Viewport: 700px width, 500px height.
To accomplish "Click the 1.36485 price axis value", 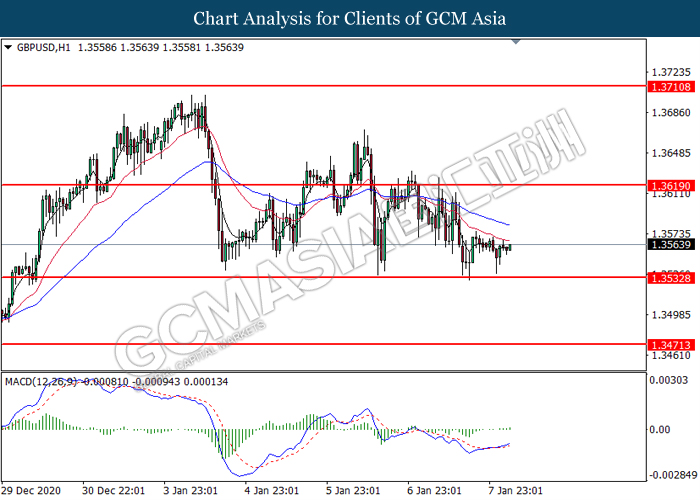I will [x=671, y=153].
